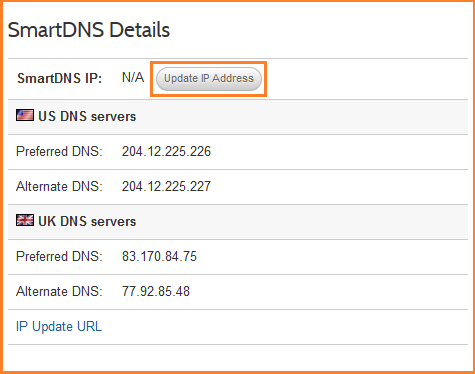Click the UK Preferred DNS label
The width and height of the screenshot is (475, 374).
(59, 256)
